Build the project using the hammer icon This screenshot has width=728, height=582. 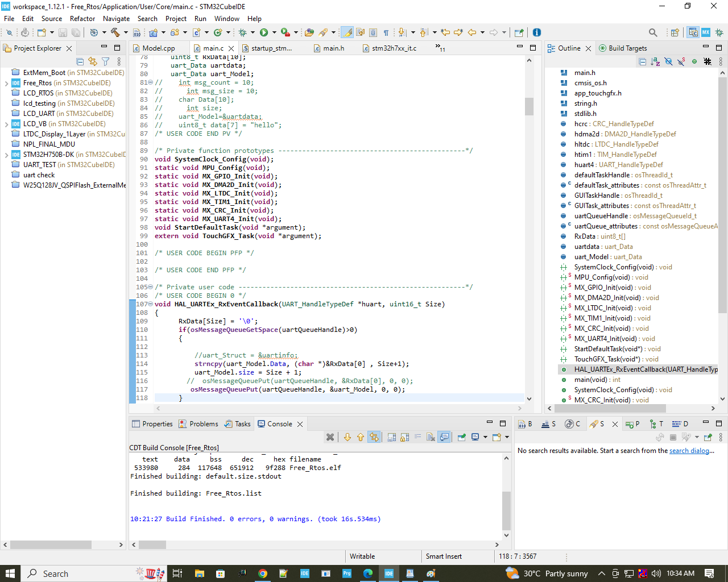pos(115,32)
